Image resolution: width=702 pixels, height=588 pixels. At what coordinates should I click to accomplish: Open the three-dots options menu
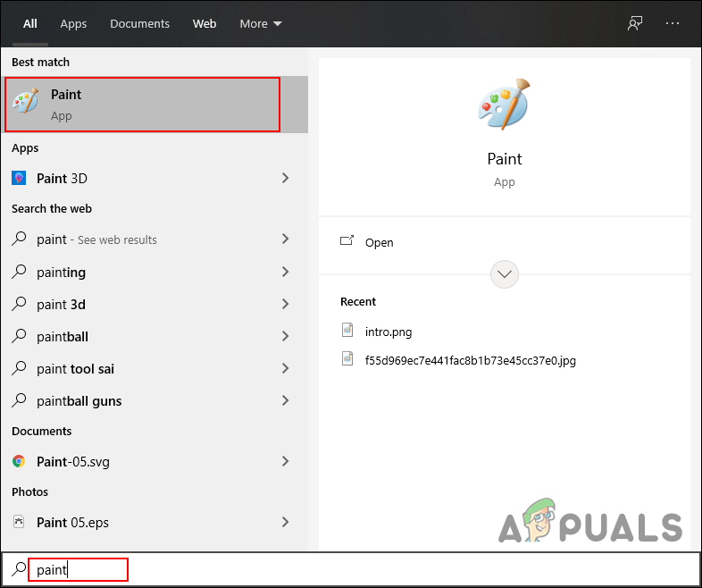pos(673,23)
